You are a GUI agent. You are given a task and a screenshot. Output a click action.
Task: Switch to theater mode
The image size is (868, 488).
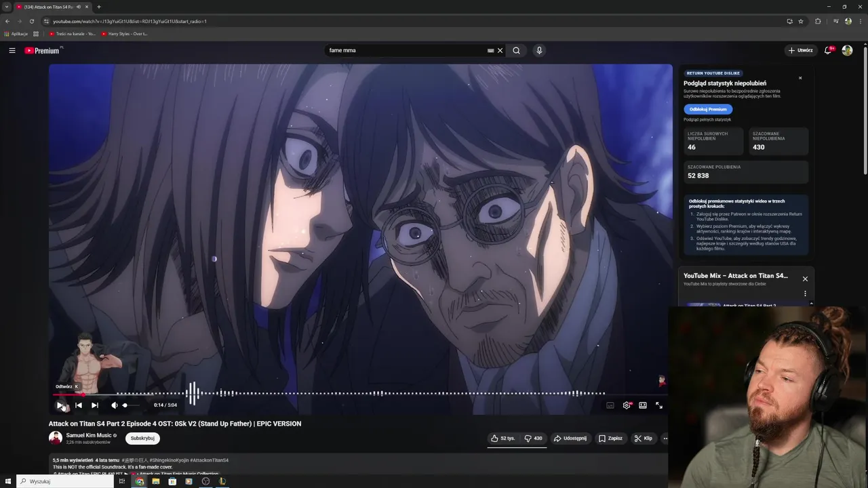pyautogui.click(x=643, y=405)
